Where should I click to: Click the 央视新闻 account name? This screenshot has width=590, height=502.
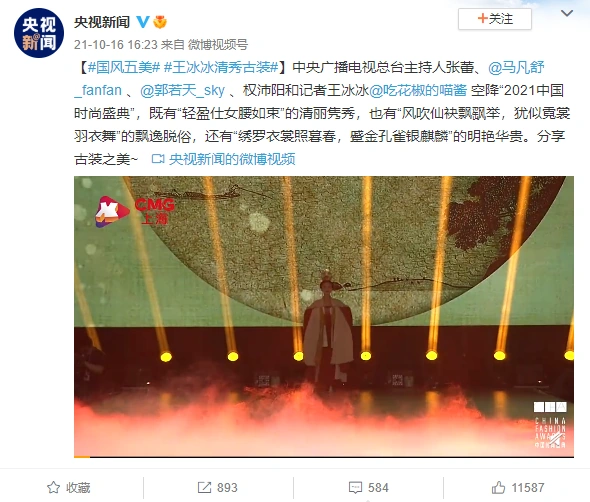click(x=102, y=22)
